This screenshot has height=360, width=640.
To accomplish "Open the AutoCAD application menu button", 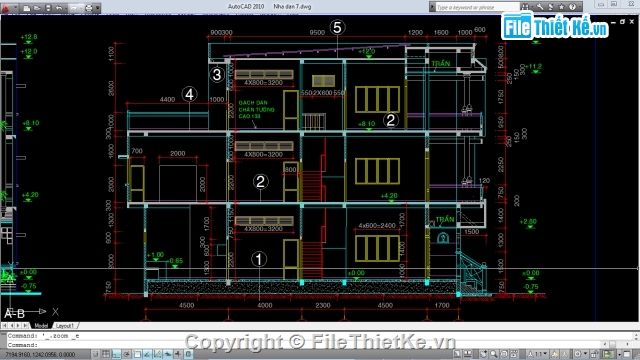I will pos(7,8).
